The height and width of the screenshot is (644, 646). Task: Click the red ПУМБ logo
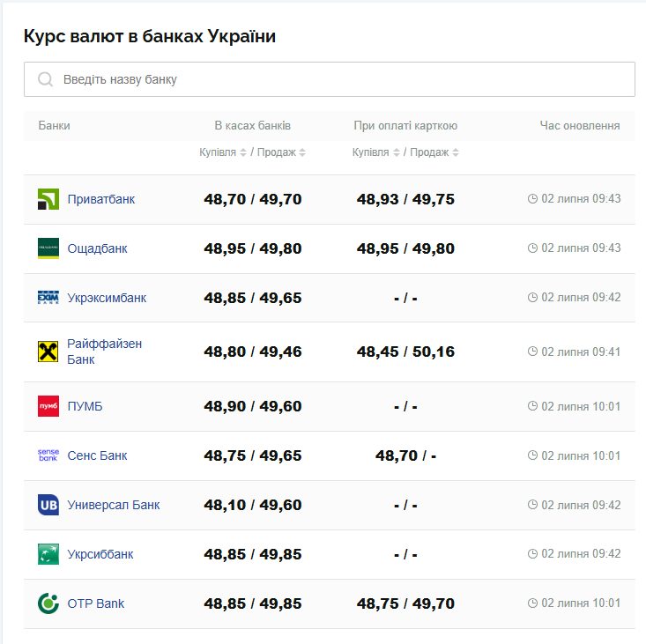(48, 407)
